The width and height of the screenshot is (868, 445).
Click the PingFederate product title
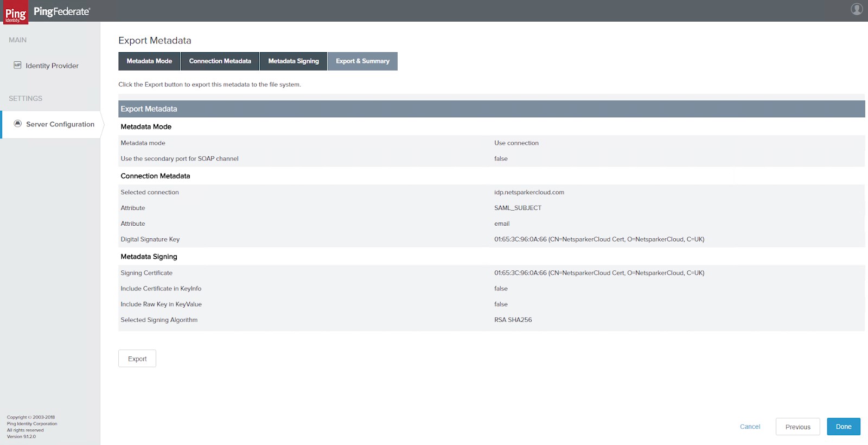pyautogui.click(x=62, y=11)
